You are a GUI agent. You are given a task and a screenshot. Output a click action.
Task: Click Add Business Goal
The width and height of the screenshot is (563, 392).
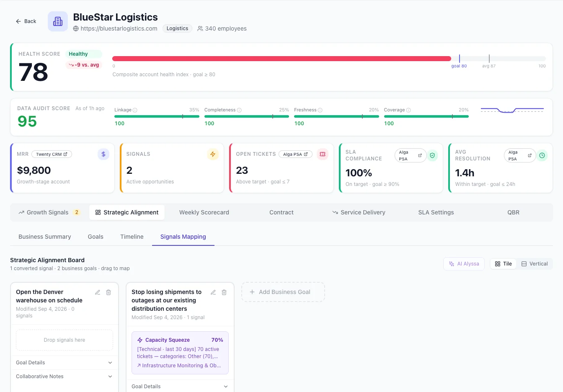(283, 292)
